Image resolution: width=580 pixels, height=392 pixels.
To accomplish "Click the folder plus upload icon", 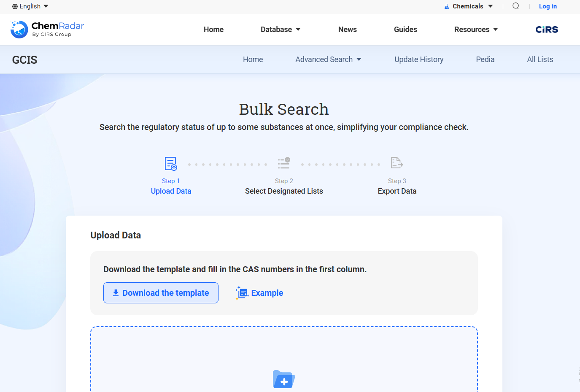I will [x=284, y=379].
